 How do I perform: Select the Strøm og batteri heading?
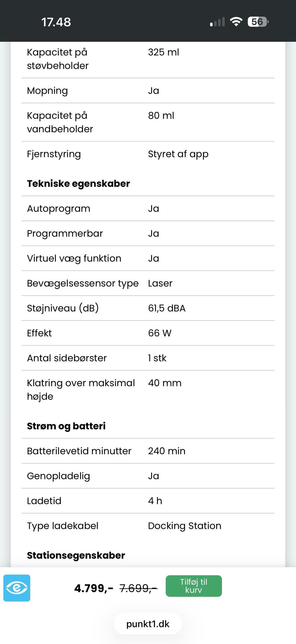click(x=66, y=426)
